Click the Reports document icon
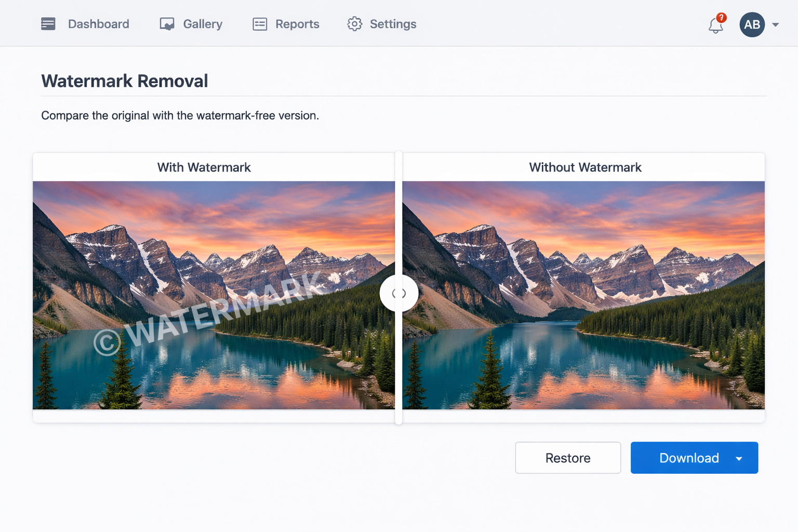The image size is (798, 532). pos(260,24)
